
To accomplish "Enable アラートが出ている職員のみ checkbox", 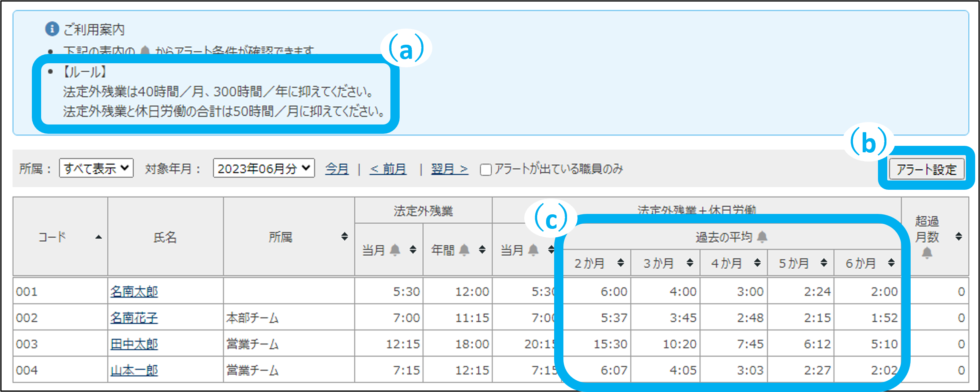I will tap(486, 170).
